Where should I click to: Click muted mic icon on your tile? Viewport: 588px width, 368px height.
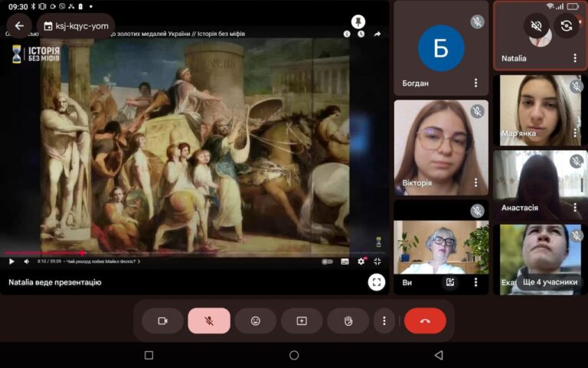[477, 211]
